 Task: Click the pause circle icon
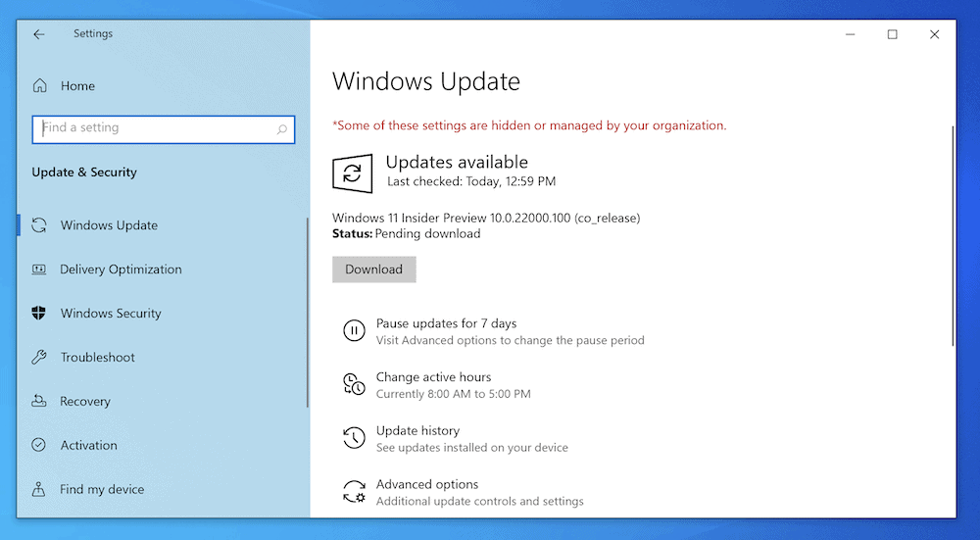[x=354, y=330]
